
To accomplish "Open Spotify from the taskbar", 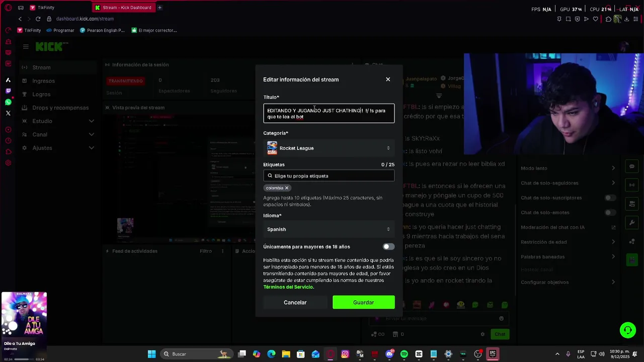I will tap(404, 354).
